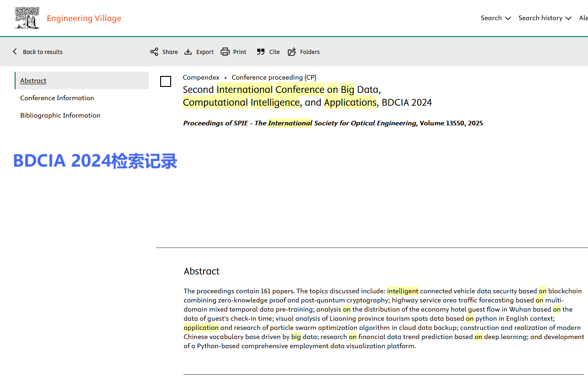The height and width of the screenshot is (377, 588).
Task: Click 'The proceedings contain 161 papers' sentence
Action: (239, 291)
